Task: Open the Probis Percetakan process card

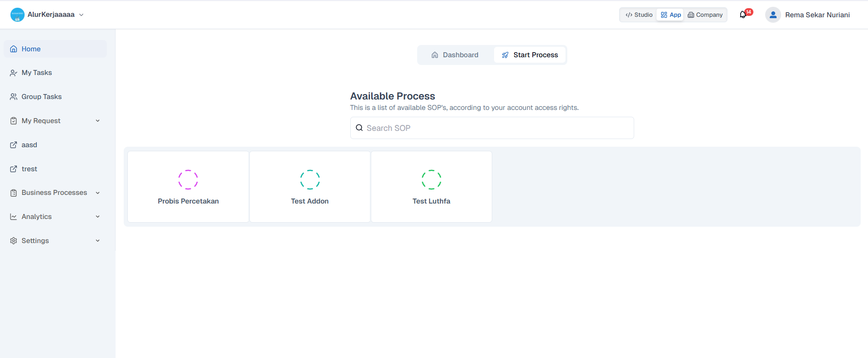Action: point(188,187)
